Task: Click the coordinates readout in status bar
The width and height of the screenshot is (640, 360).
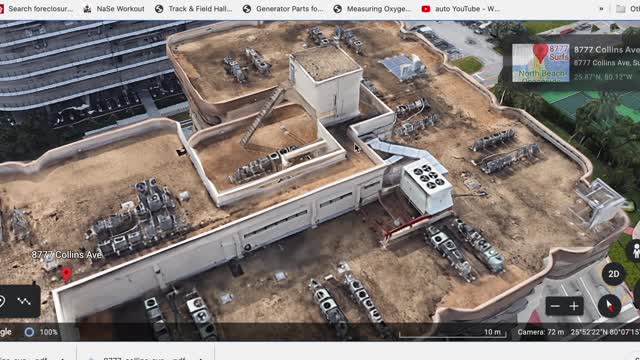Action: point(605,332)
